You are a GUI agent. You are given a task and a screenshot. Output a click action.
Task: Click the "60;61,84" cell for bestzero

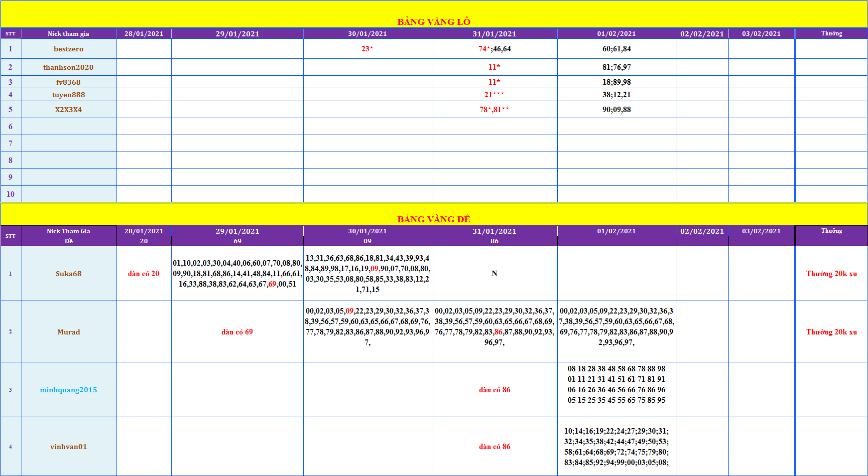(617, 49)
